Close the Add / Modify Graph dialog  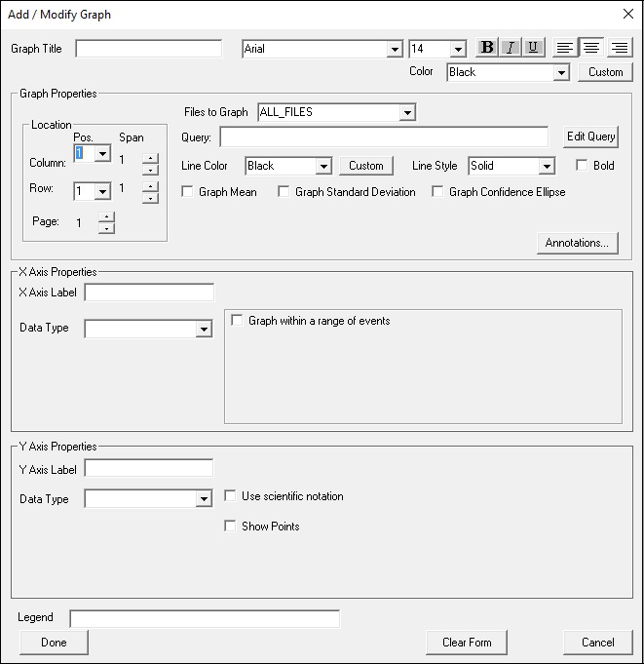click(628, 14)
